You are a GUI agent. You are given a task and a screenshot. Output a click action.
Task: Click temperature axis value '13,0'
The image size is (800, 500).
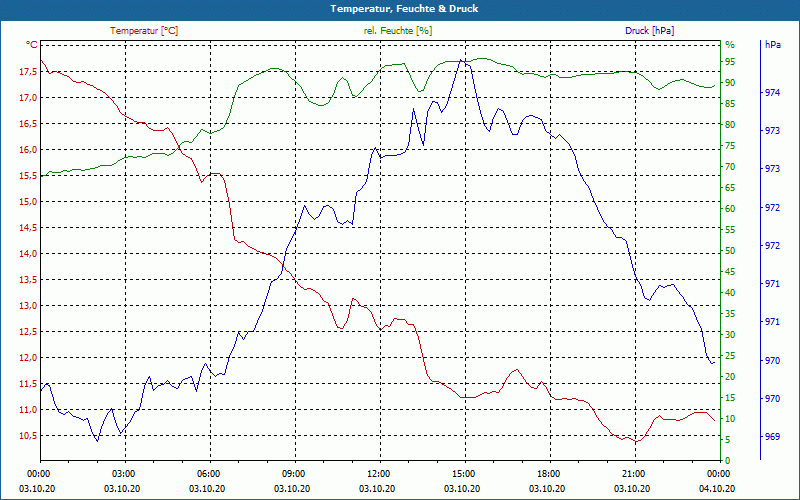coord(28,306)
